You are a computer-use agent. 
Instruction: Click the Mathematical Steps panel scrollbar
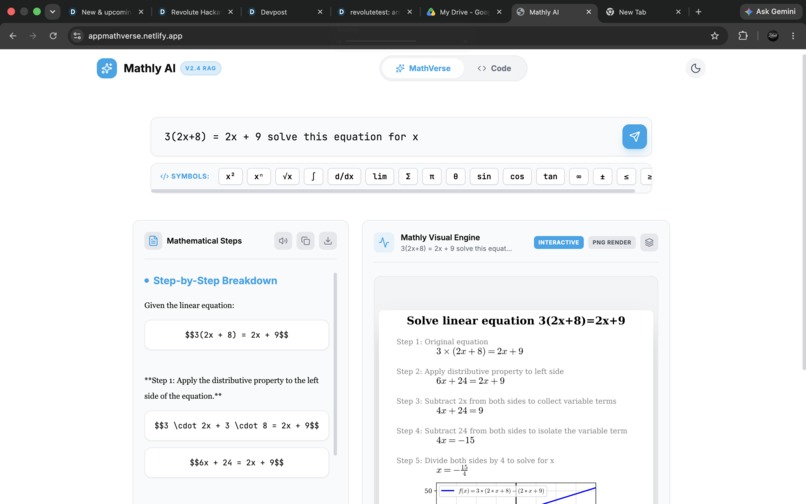335,364
